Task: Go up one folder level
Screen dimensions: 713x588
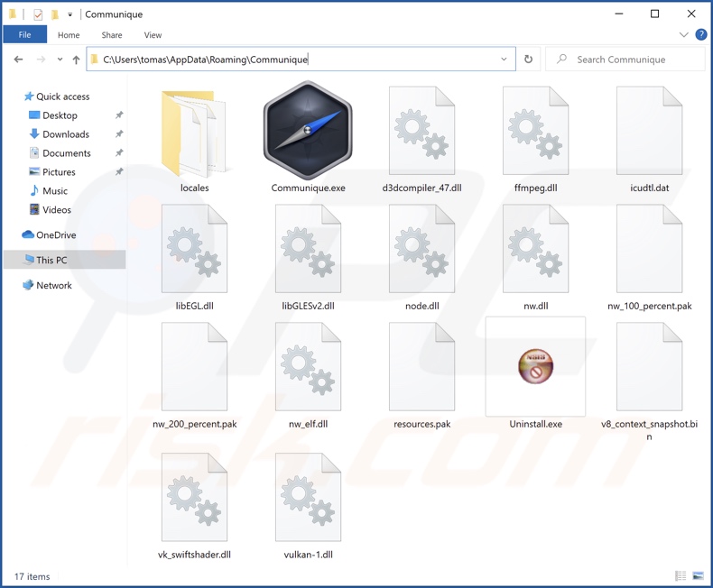Action: coord(77,60)
